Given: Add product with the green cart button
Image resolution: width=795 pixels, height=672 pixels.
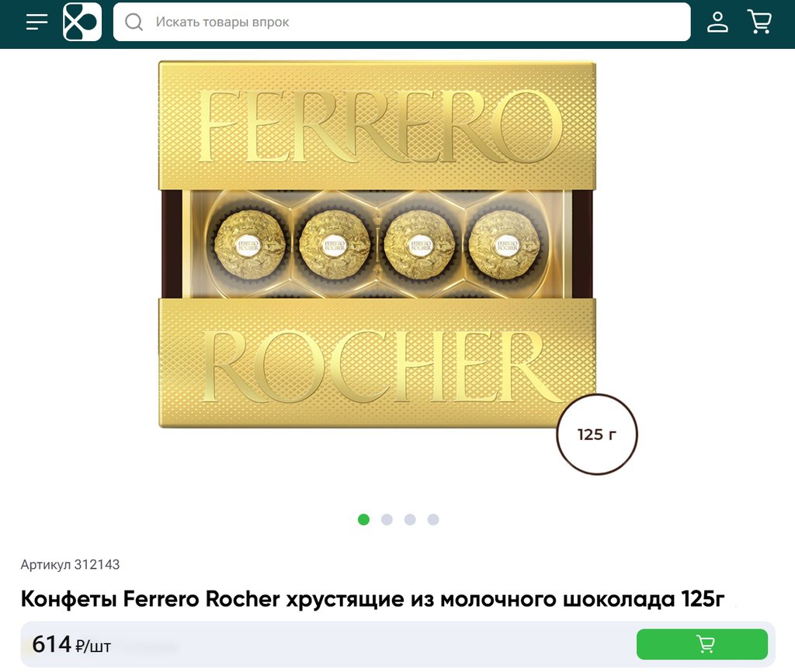Looking at the screenshot, I should (702, 644).
